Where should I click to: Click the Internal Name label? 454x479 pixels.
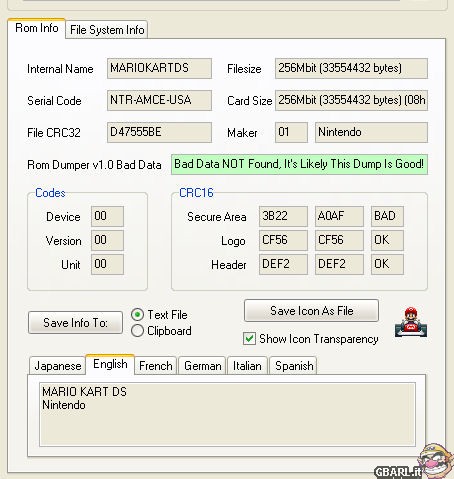(x=60, y=69)
